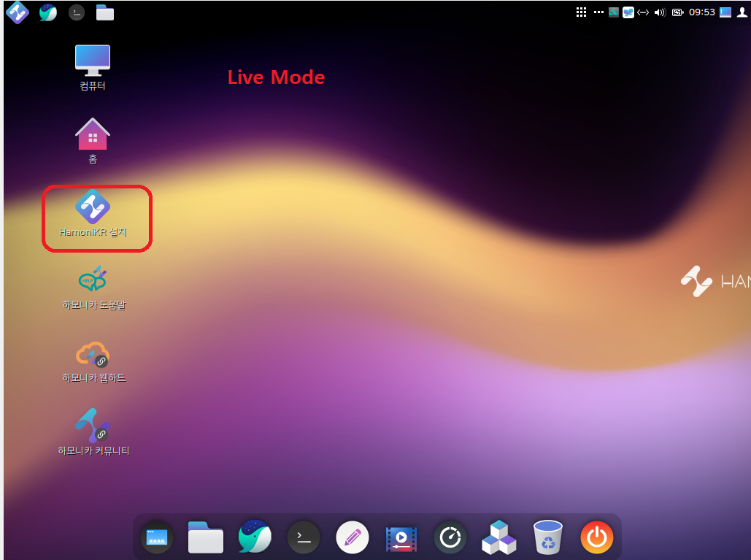Open the battery power tray icon

(677, 12)
